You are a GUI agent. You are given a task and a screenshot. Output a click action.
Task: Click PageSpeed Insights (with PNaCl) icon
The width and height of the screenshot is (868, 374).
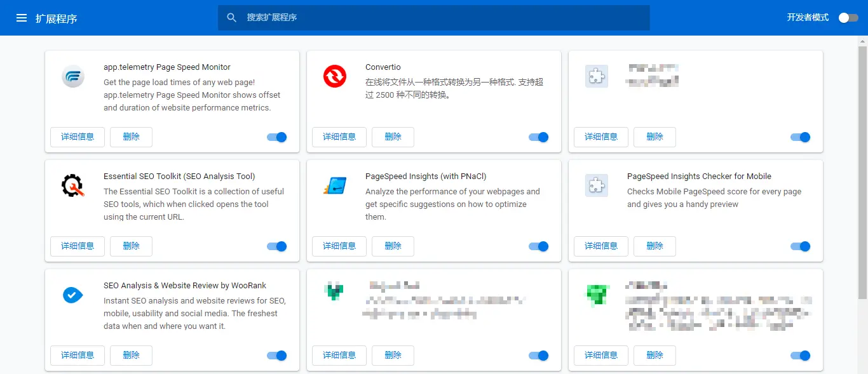(335, 185)
